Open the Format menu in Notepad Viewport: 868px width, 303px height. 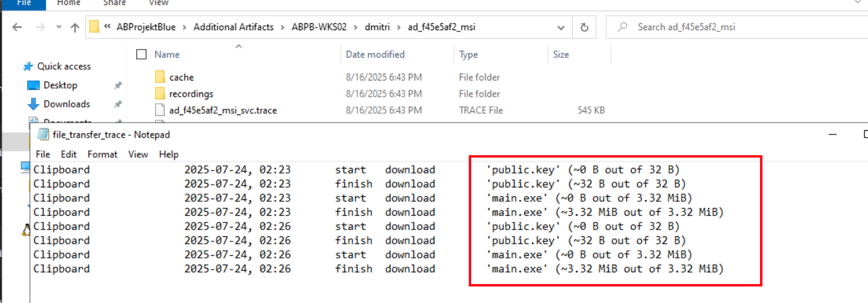102,154
